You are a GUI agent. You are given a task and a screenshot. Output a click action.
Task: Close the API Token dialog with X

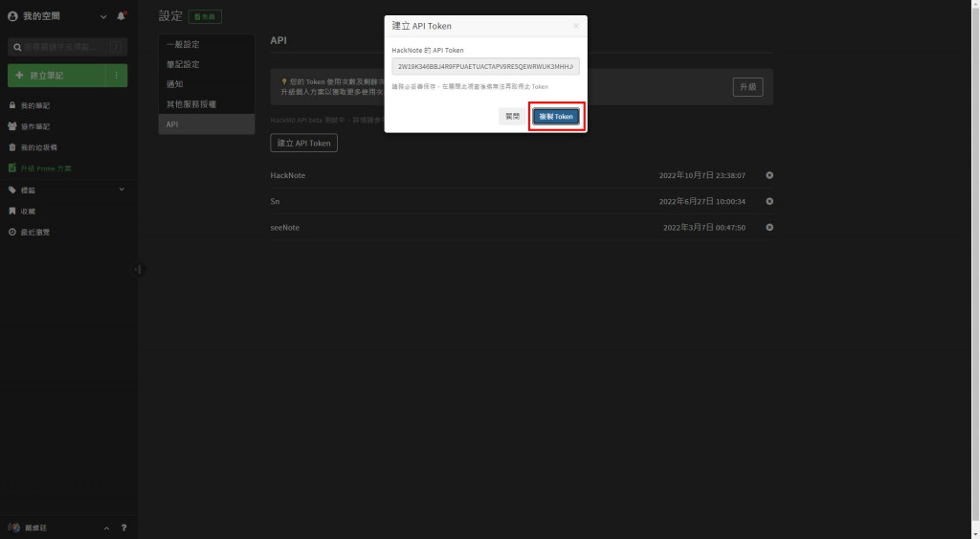tap(575, 26)
